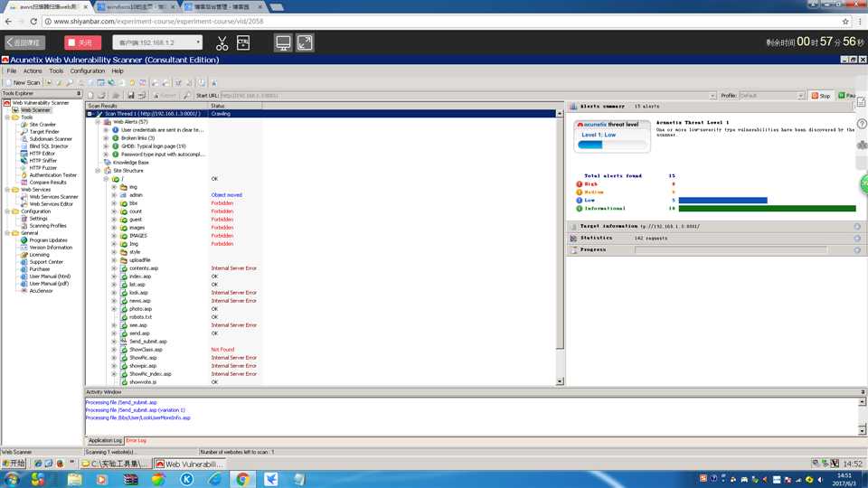This screenshot has height=488, width=868.
Task: Open Authentication Tester tool
Action: 52,174
